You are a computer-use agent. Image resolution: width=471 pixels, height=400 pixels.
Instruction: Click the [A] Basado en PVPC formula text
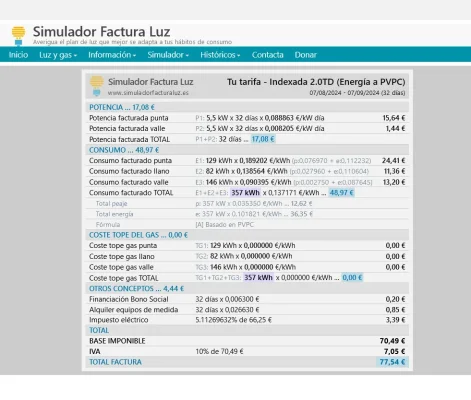[224, 225]
